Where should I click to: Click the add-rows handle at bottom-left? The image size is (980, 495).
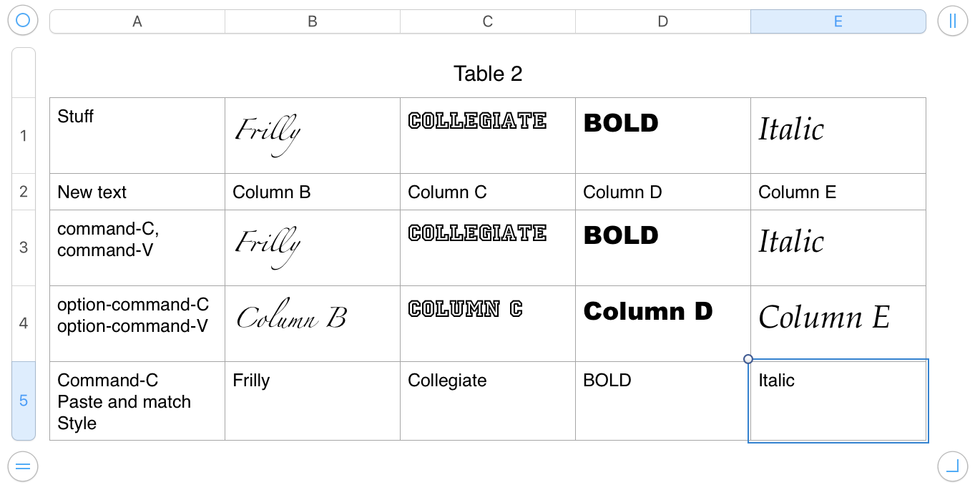point(22,467)
